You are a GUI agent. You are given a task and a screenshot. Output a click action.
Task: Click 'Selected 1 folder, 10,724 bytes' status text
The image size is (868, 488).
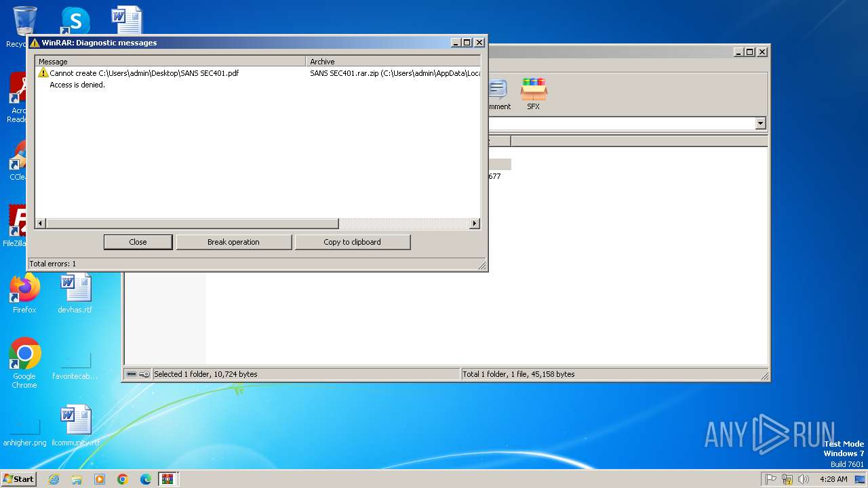pyautogui.click(x=206, y=374)
